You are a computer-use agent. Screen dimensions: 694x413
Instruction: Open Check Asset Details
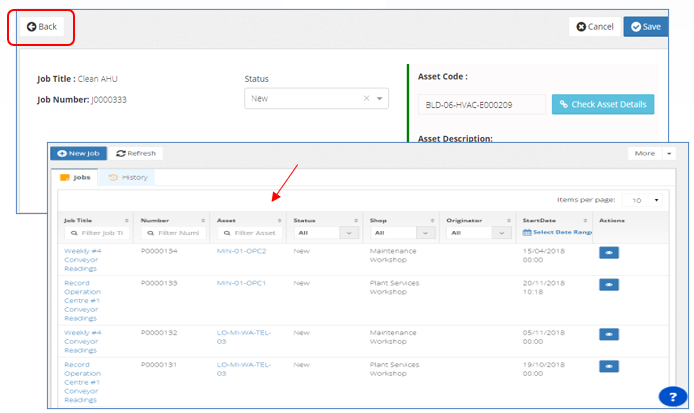tap(603, 104)
